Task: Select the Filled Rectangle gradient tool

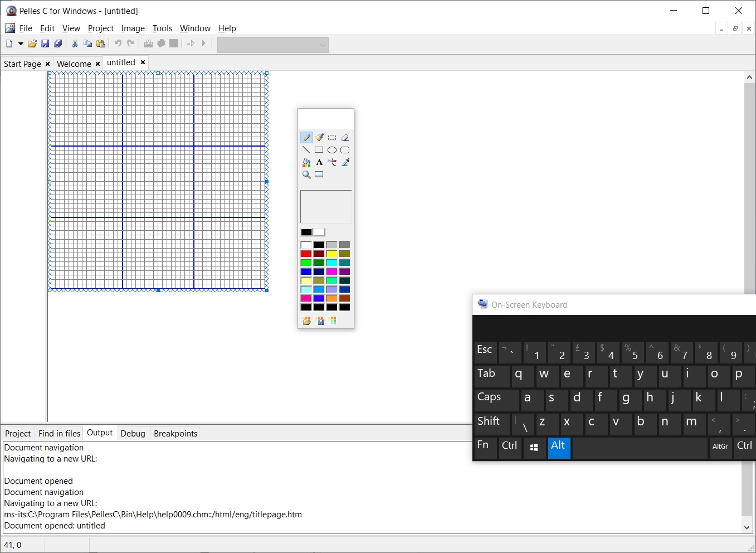Action: pos(319,174)
